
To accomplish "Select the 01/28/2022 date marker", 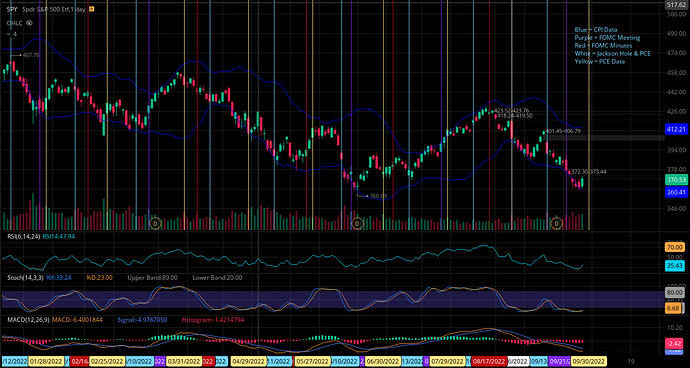I will pyautogui.click(x=47, y=361).
